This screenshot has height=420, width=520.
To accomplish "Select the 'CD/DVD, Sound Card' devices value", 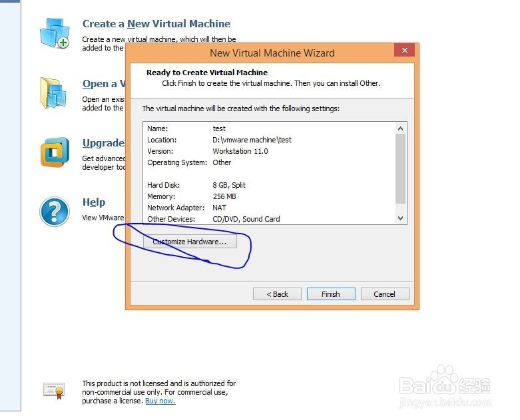I will [246, 219].
